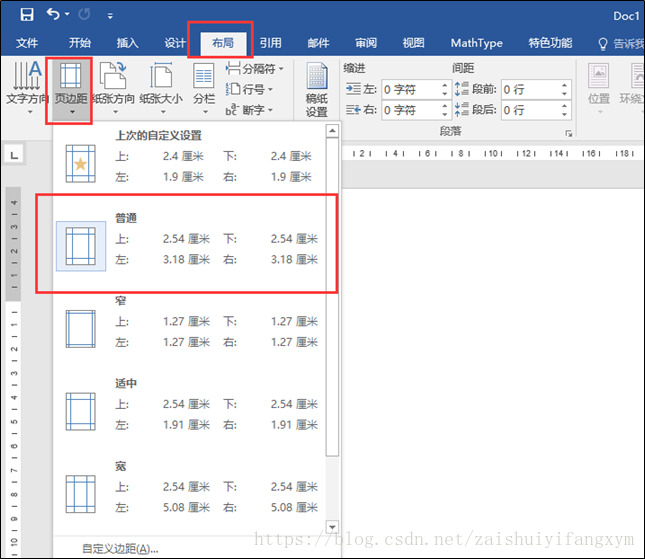Click the margins list scroll down arrow
The width and height of the screenshot is (645, 559).
click(x=332, y=526)
